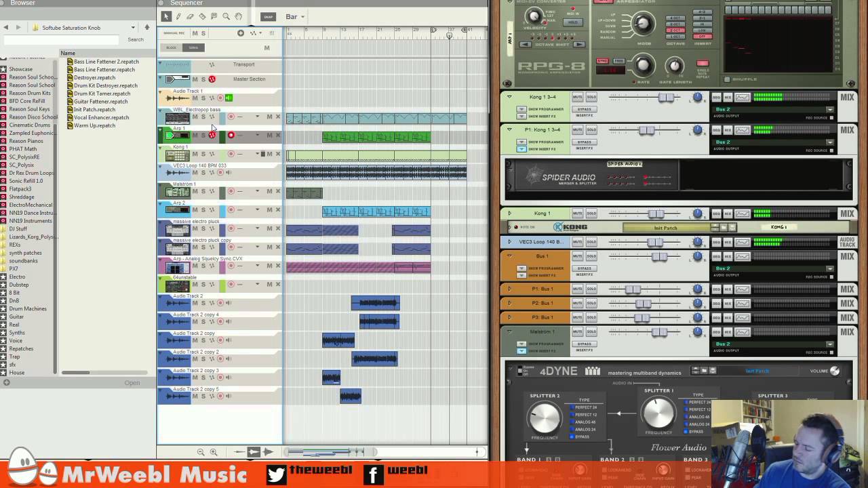868x488 pixels.
Task: Click the Malstrom 1 track device icon
Action: click(x=178, y=192)
